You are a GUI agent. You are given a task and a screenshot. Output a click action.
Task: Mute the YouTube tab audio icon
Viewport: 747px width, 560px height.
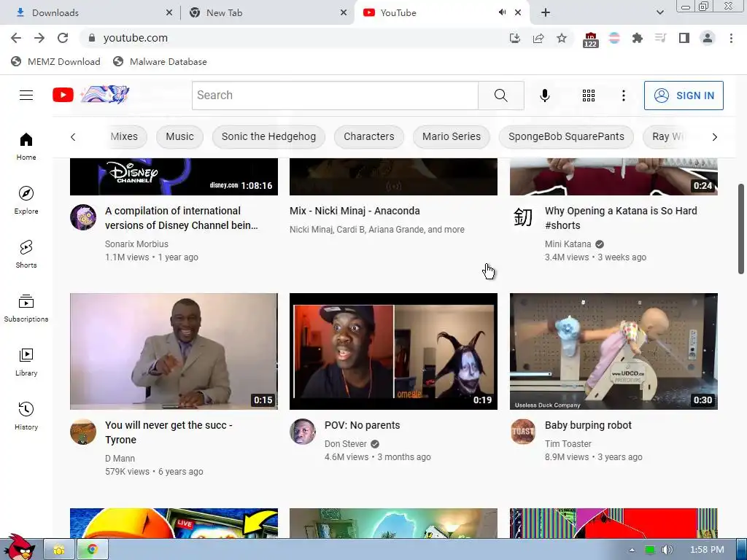click(502, 12)
